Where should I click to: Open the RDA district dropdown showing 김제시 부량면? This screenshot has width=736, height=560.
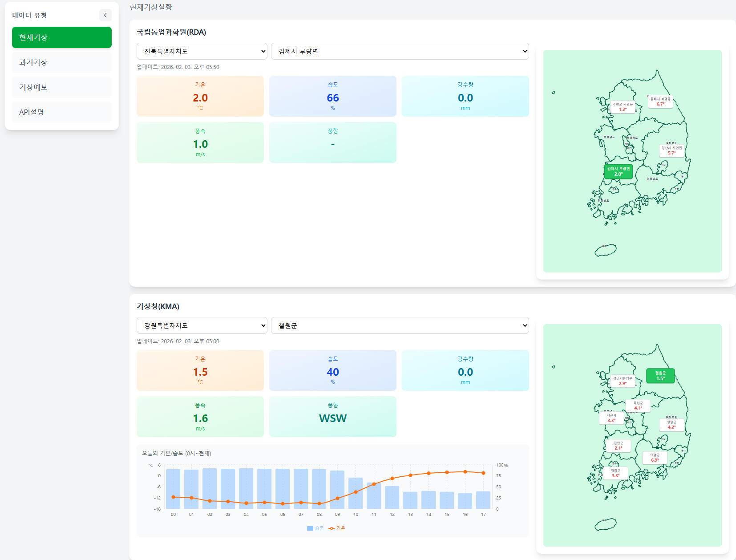[x=399, y=51]
